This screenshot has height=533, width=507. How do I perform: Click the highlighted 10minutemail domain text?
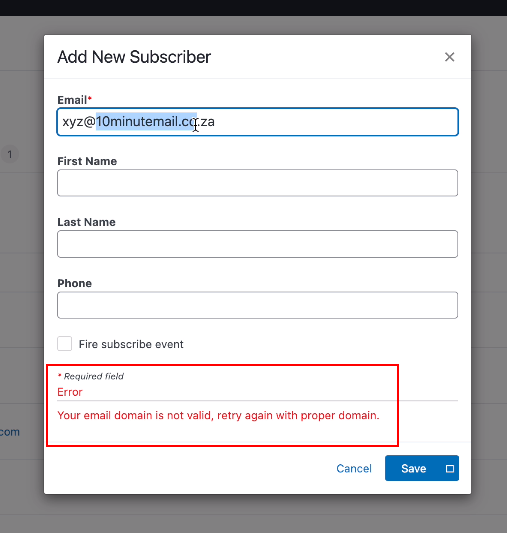146,121
